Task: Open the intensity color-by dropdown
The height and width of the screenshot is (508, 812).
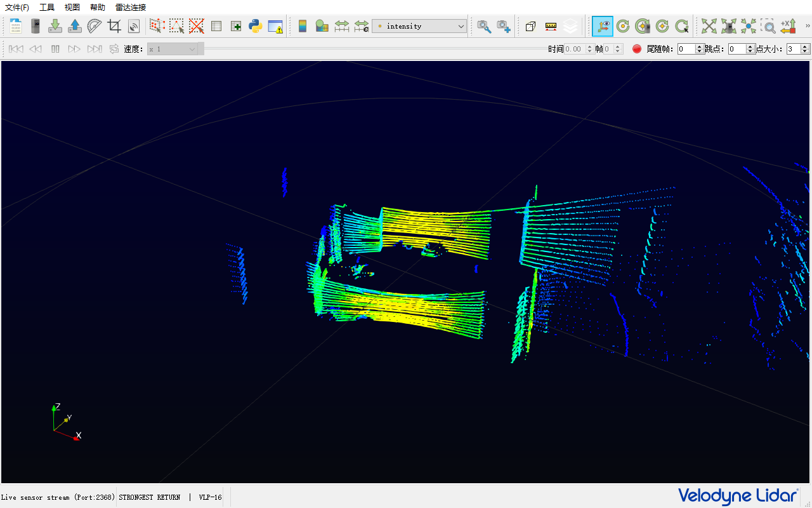Action: pos(419,26)
